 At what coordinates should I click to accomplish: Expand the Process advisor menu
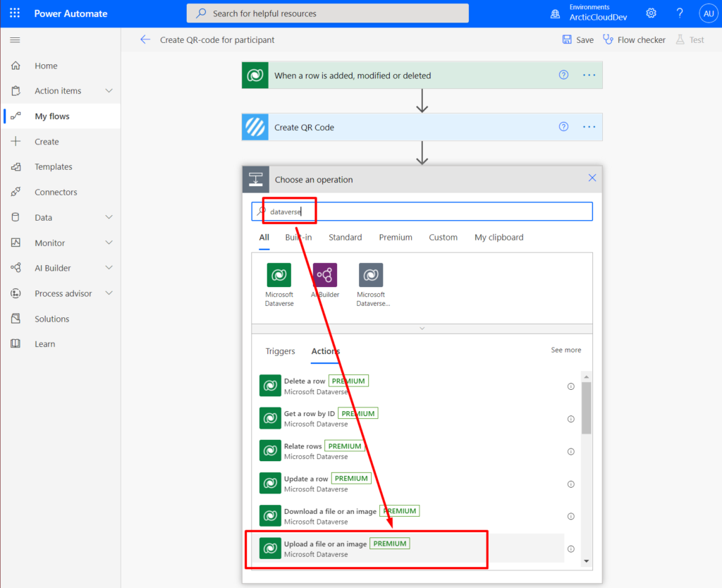pos(109,293)
